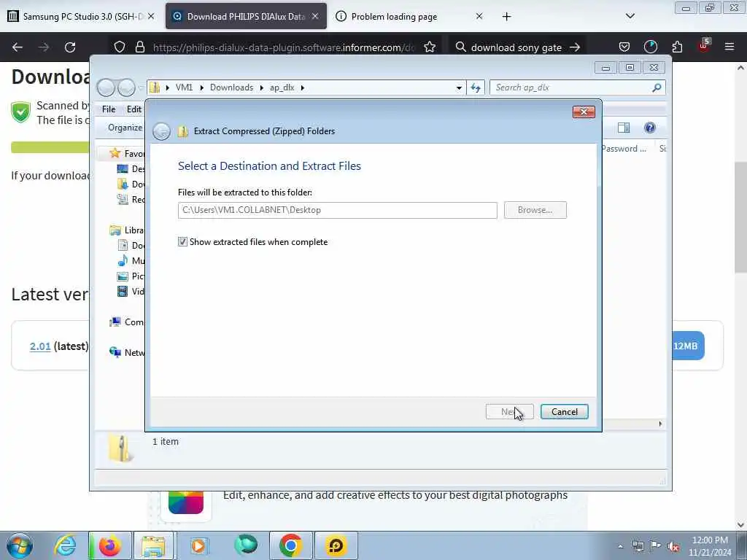
Task: Open Google Chrome from the taskbar
Action: pos(290,545)
